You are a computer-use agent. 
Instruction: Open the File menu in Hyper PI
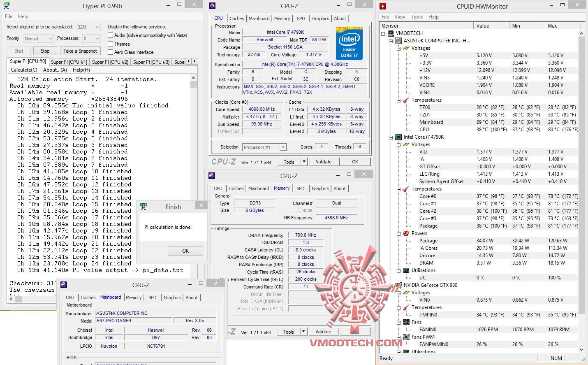[9, 16]
